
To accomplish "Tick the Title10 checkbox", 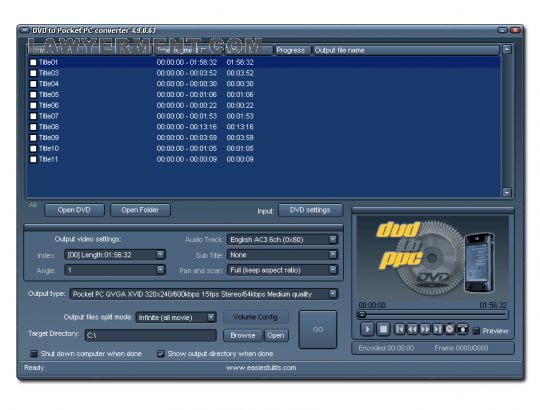I will click(33, 148).
